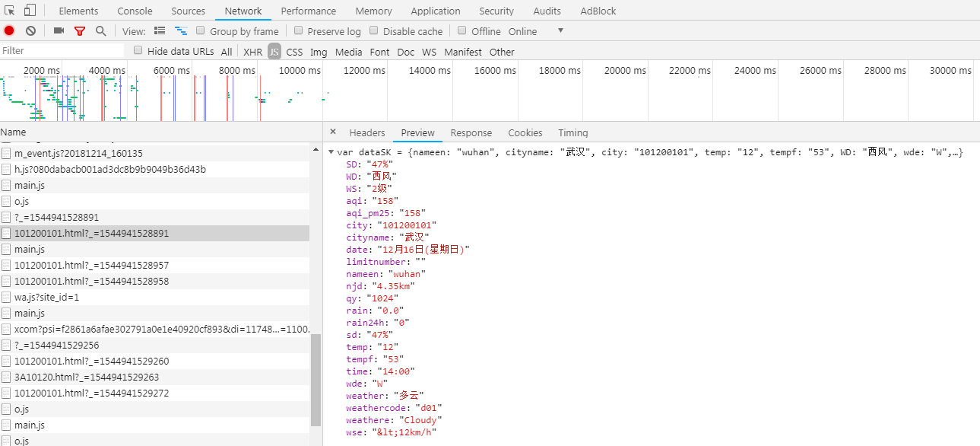Enable the Preserve log checkbox

click(298, 30)
